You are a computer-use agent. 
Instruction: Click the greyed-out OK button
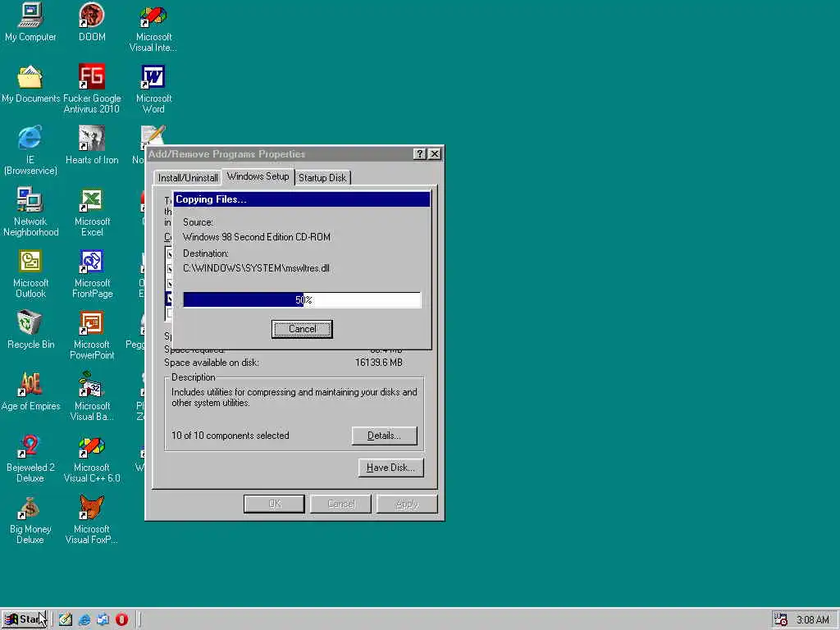point(274,504)
